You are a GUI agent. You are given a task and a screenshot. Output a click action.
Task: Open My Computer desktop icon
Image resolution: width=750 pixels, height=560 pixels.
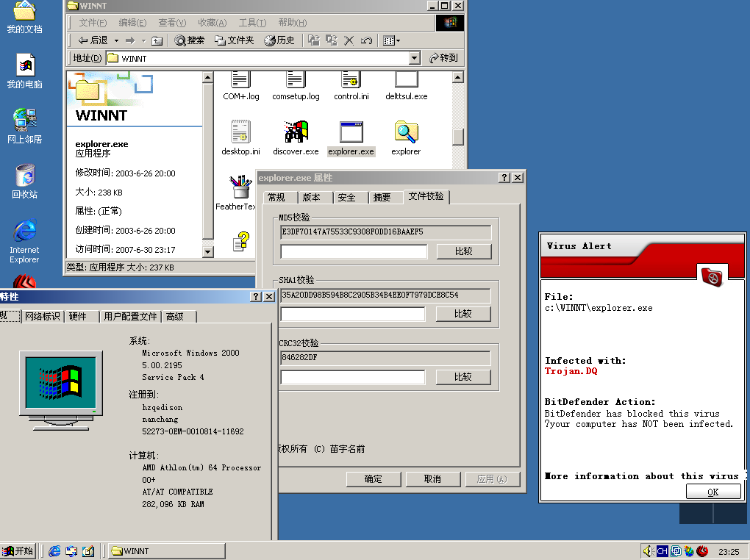click(x=24, y=72)
